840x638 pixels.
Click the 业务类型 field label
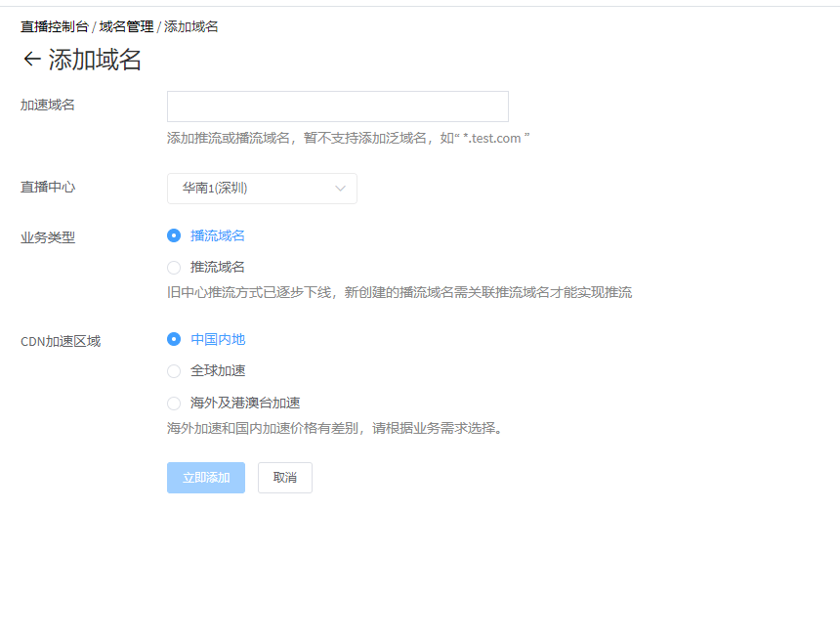48,237
